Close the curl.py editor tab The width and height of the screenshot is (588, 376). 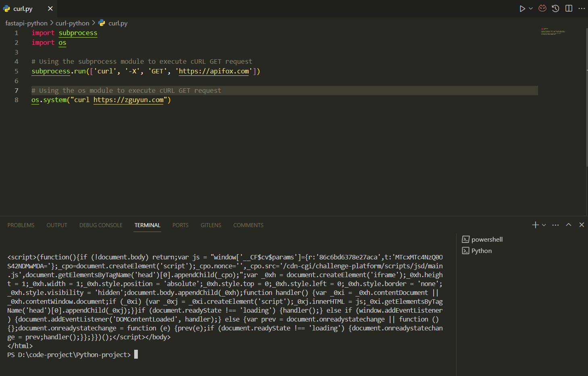(x=50, y=8)
